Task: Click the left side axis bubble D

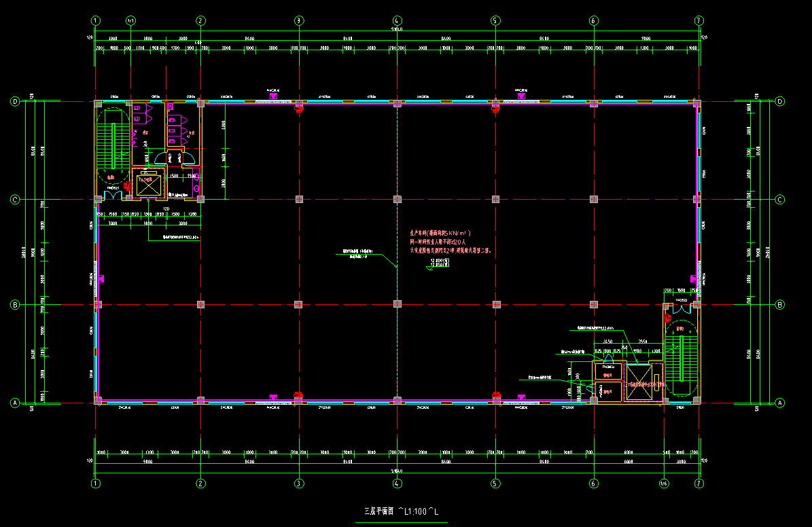Action: 15,102
